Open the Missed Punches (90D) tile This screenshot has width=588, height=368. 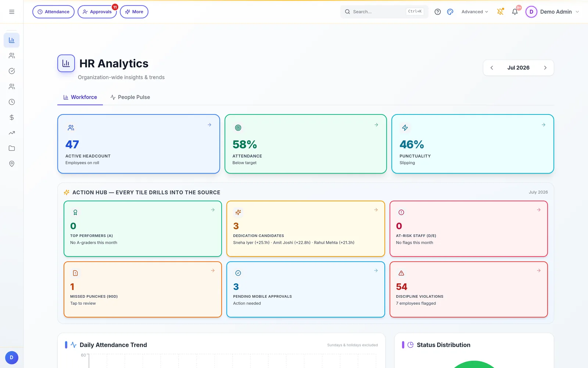[143, 289]
